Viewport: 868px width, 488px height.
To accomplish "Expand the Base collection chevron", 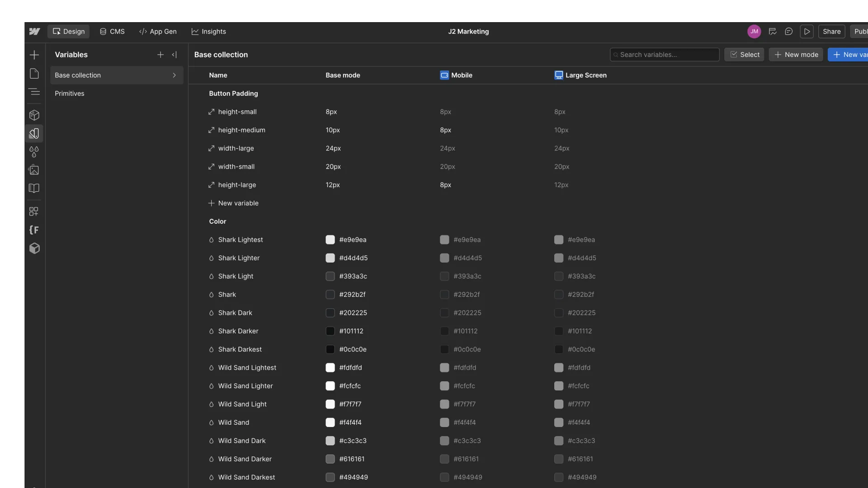I will point(174,75).
